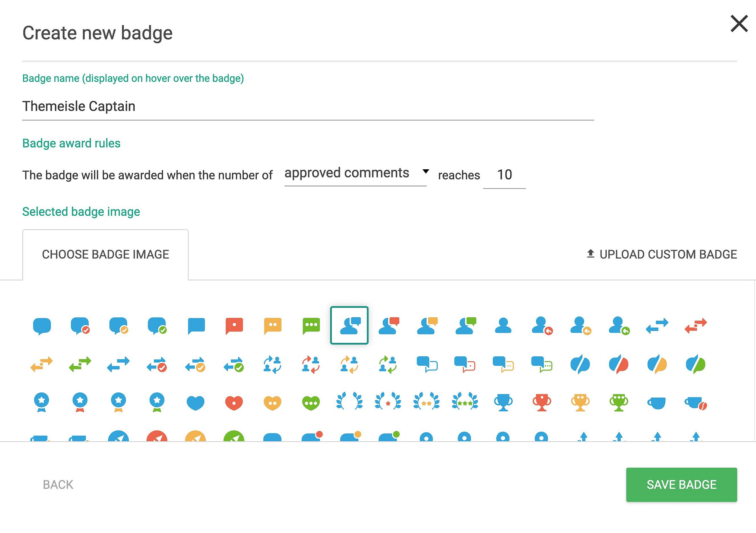Screen dimensions: 756x533
Task: Select the green circular arrows icon
Action: [387, 364]
